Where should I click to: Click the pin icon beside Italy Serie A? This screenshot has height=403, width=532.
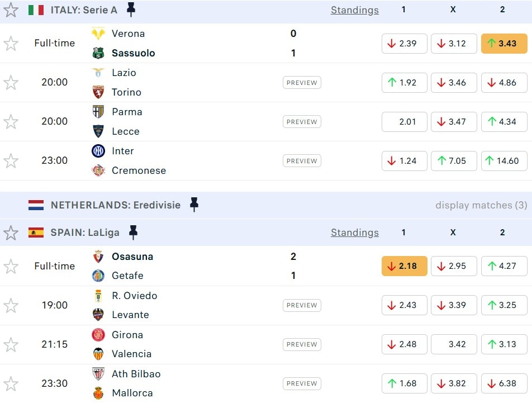pyautogui.click(x=131, y=10)
